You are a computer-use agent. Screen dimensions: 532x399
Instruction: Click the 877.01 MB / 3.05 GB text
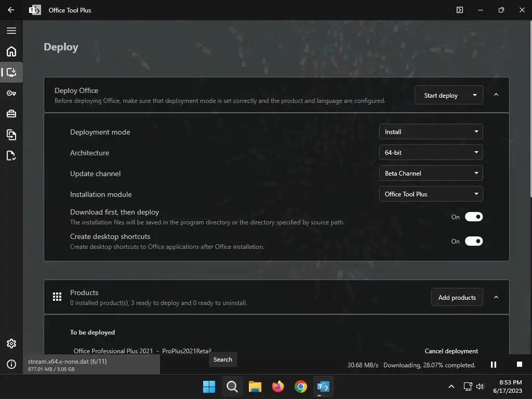(x=51, y=369)
